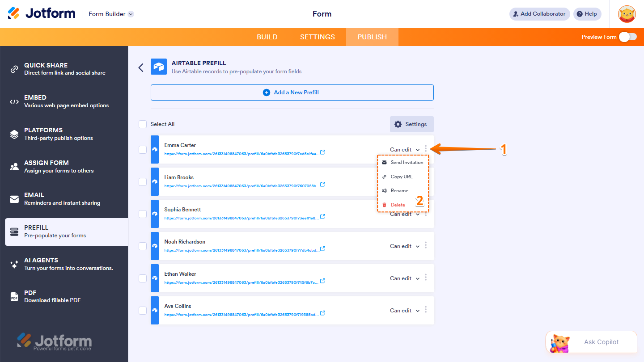Open Sophia Bennett prefill URL link

click(x=241, y=218)
